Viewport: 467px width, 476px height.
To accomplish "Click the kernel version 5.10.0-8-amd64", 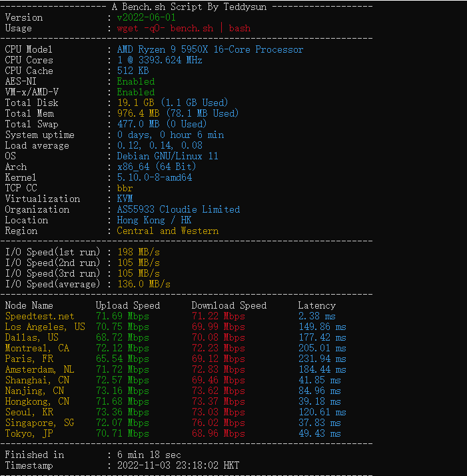I will click(x=154, y=177).
